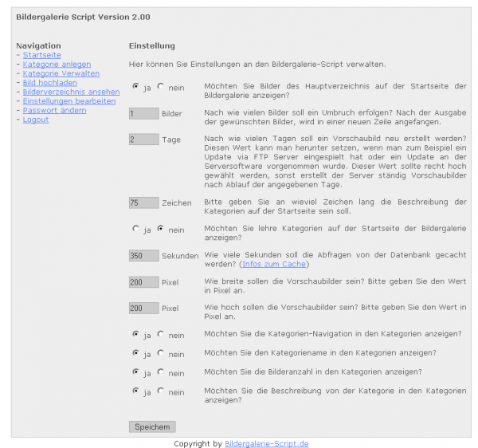Screen dimensions: 478x448
Task: Click the Speichern button
Action: point(152,427)
